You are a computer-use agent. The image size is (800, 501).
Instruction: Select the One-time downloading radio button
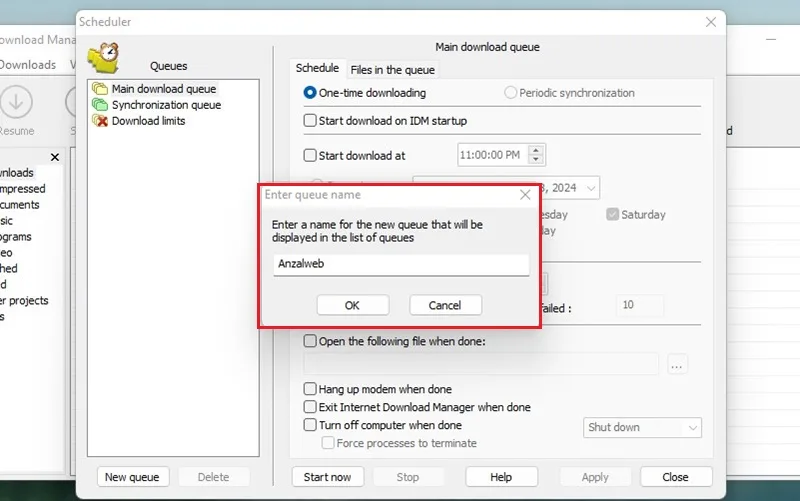pyautogui.click(x=310, y=93)
